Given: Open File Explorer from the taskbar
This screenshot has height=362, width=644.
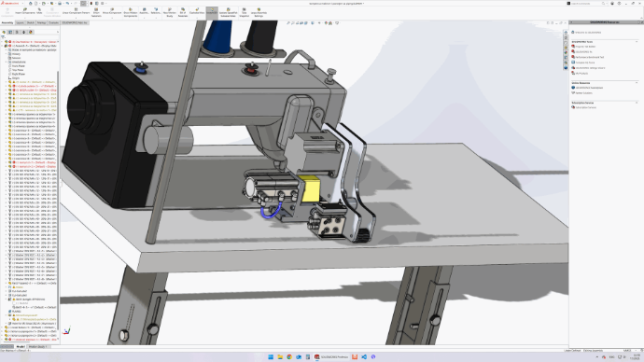Looking at the screenshot, I should [280, 357].
